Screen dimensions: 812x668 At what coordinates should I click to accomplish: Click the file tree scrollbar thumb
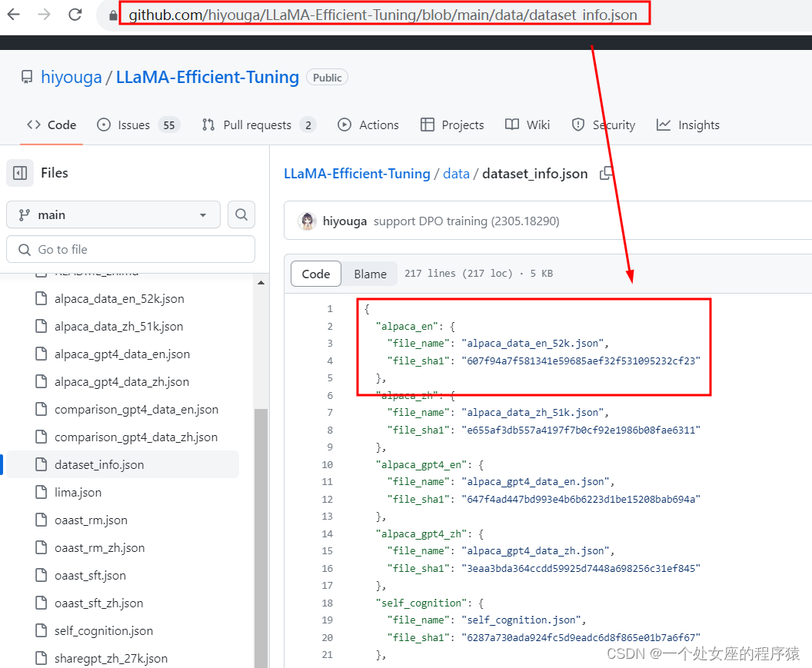pyautogui.click(x=261, y=537)
